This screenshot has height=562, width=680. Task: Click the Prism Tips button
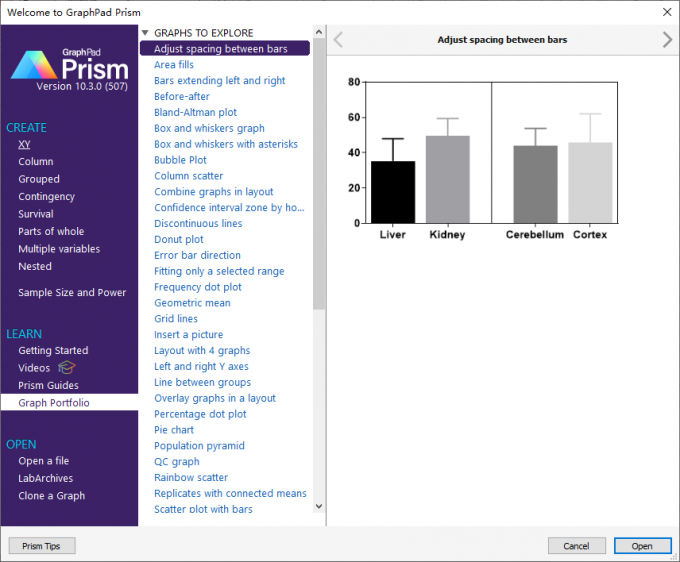pos(42,546)
